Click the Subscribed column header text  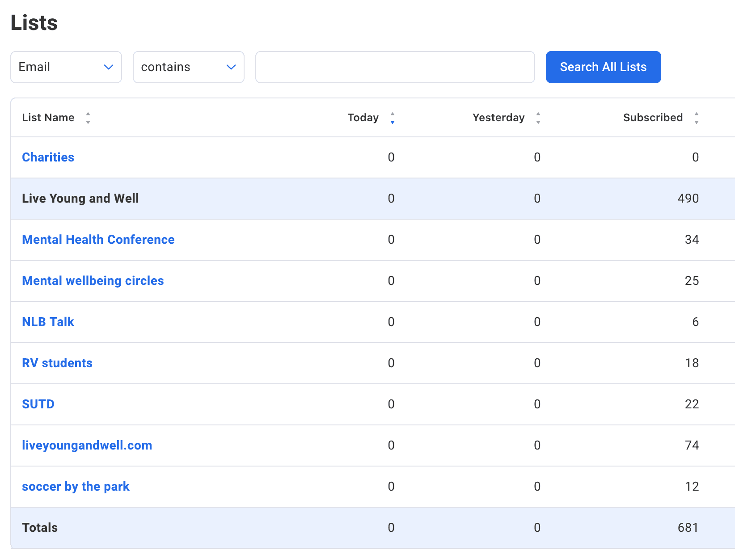tap(653, 118)
